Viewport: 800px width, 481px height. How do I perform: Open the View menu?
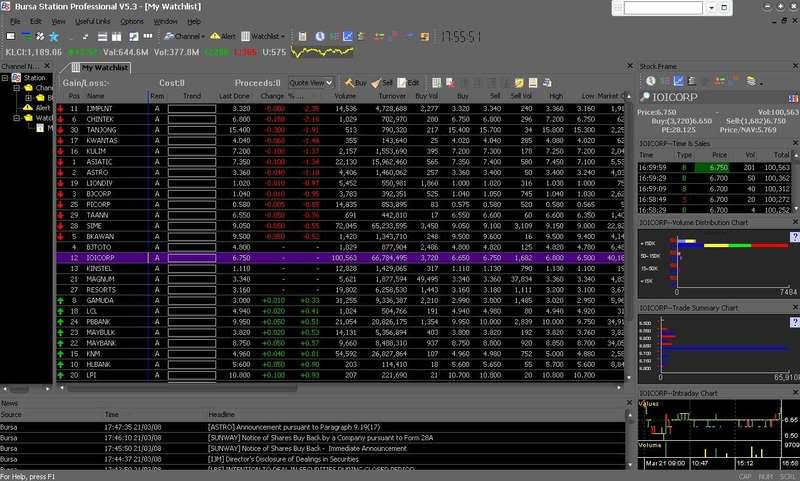point(58,21)
